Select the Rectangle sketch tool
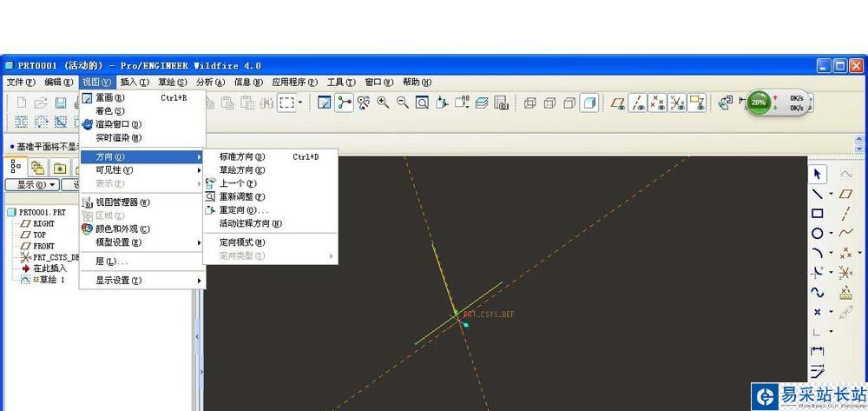Screen dimensions: 868x411 [x=818, y=213]
